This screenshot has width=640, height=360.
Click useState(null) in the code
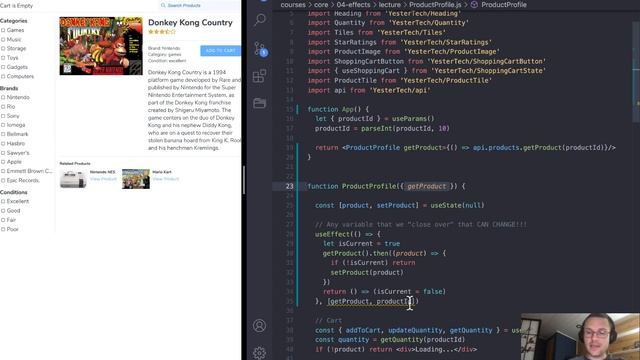(x=457, y=205)
